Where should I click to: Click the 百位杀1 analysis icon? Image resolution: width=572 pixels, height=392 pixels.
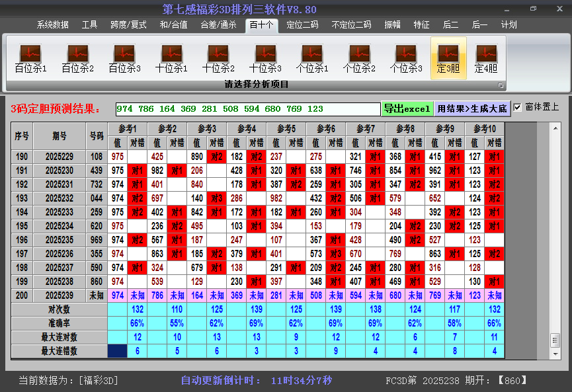pos(30,58)
